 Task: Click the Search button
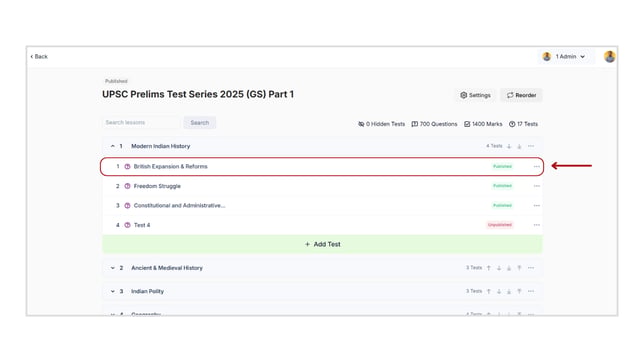point(200,122)
